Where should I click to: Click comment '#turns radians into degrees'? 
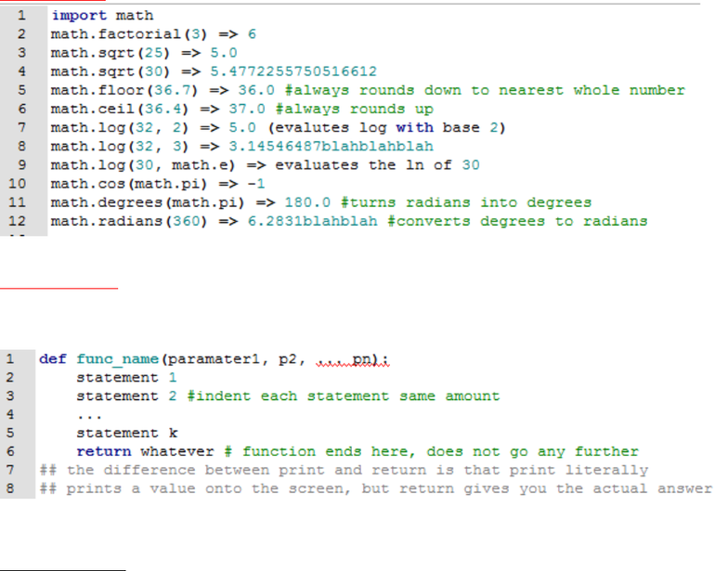pos(466,202)
